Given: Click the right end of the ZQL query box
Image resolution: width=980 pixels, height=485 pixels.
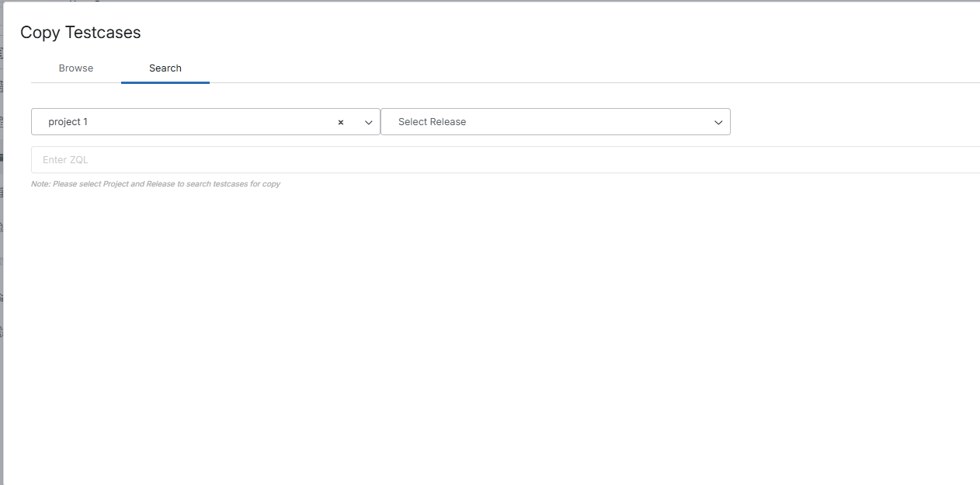Looking at the screenshot, I should 963,160.
